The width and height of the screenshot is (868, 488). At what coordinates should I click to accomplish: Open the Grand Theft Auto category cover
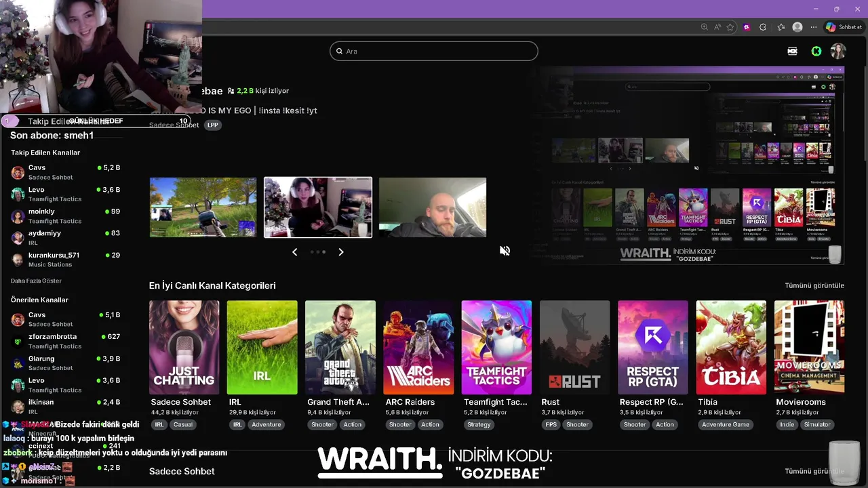pyautogui.click(x=340, y=347)
